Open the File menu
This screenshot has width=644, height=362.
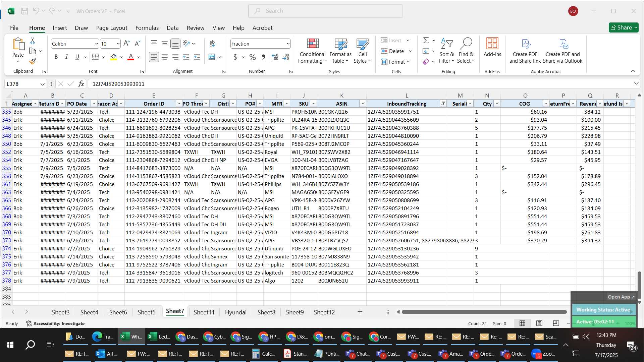tap(14, 28)
